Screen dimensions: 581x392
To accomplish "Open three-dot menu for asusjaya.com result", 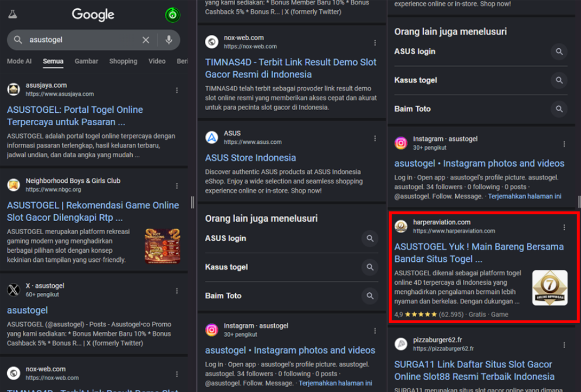I will [x=177, y=91].
